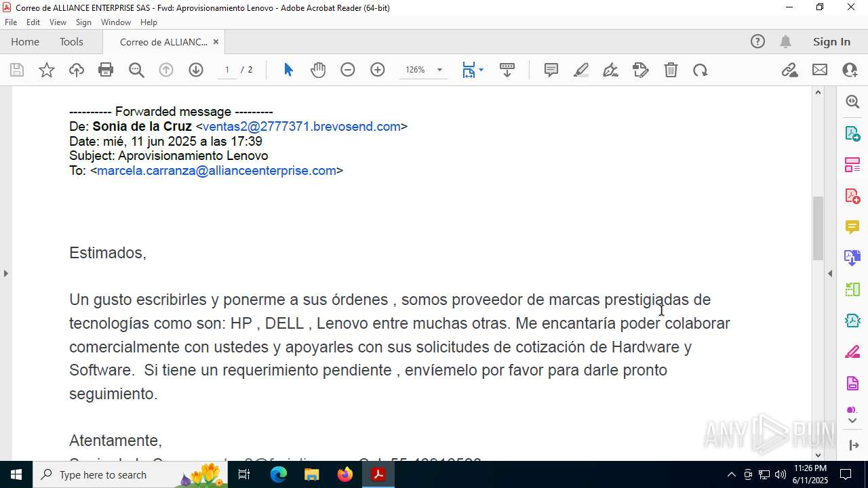Screen dimensions: 868x488
Task: Click the ventas2@2777371.brevosend.com link
Action: click(302, 126)
